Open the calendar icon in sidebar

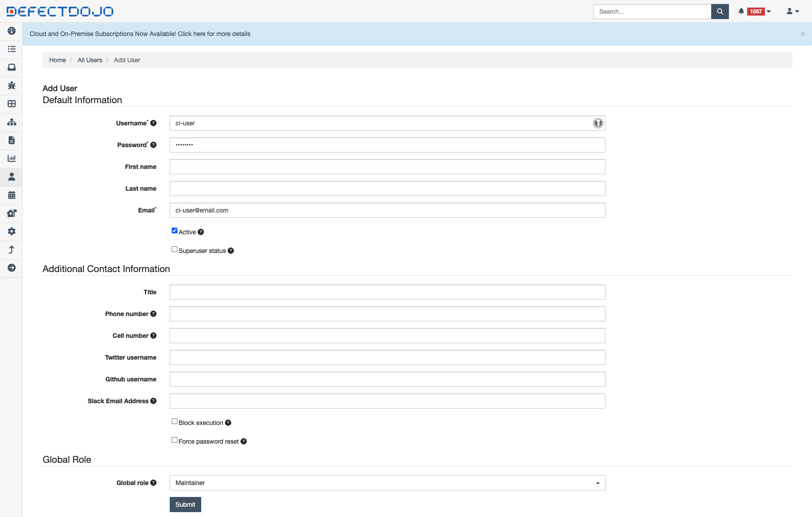(12, 195)
